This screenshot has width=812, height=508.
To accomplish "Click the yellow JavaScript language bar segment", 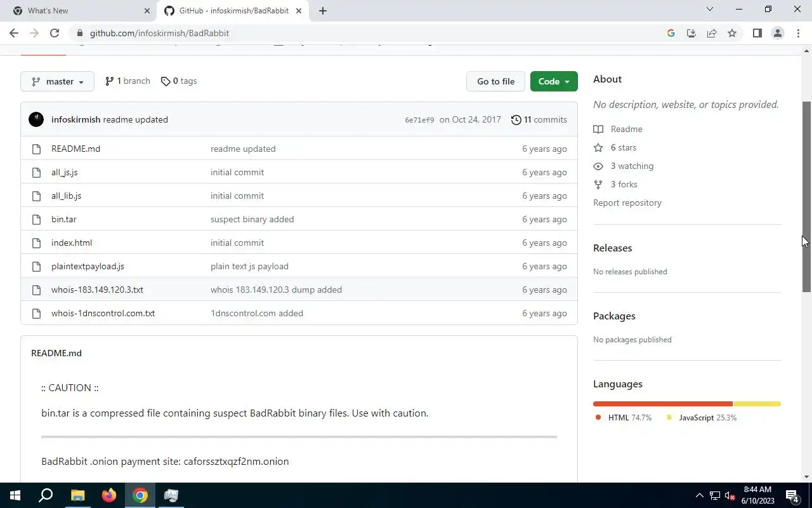I will coord(757,404).
